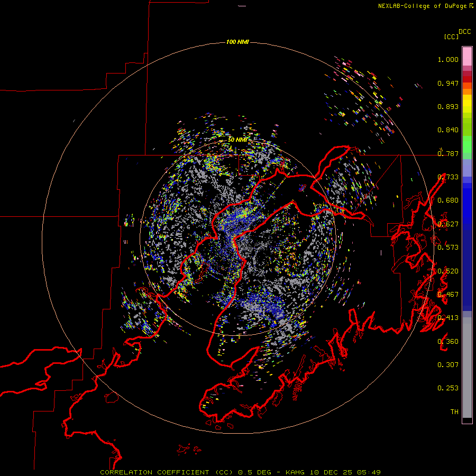Pick the yellow segment of the color bar
The height and width of the screenshot is (476, 476).
coord(467,104)
